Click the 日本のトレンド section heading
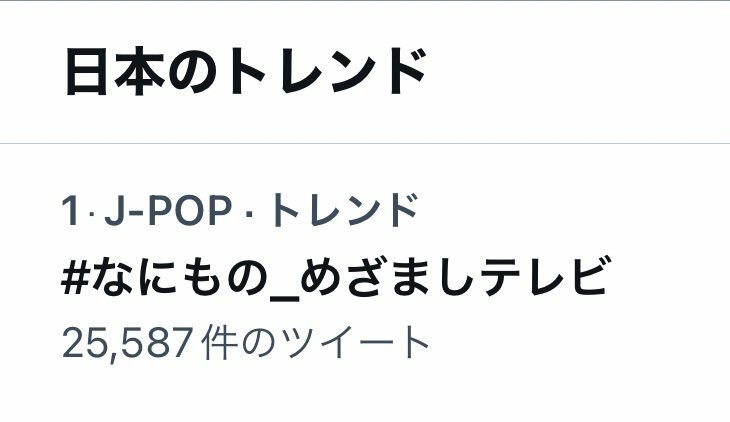Viewport: 730px width, 422px height. click(246, 71)
